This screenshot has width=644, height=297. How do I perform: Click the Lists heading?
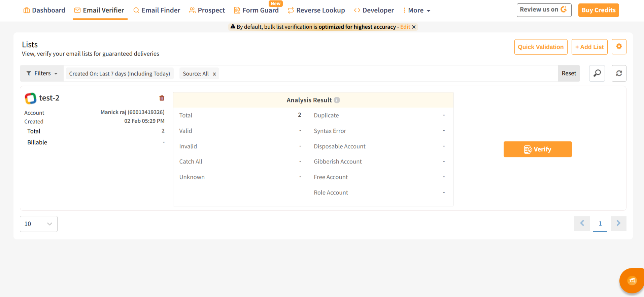coord(30,44)
